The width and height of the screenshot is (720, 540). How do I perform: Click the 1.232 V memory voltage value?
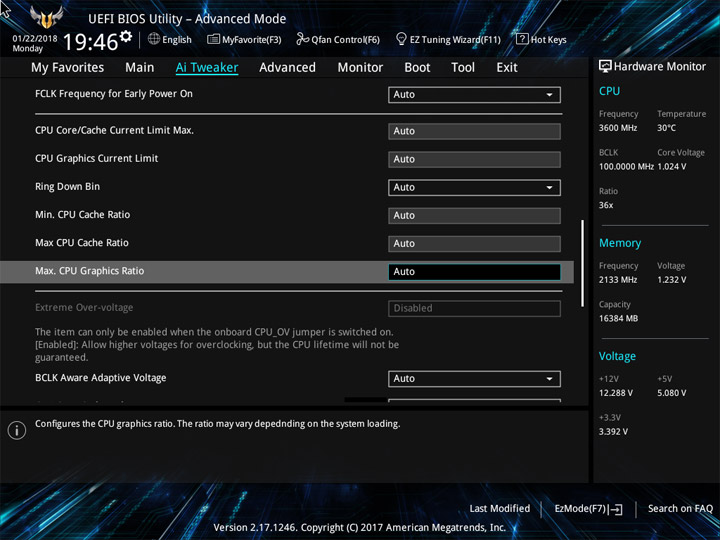pos(672,280)
